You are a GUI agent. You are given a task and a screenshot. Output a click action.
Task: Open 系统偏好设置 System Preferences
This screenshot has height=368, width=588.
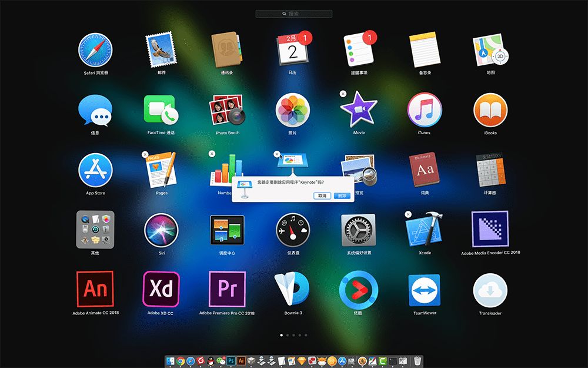tap(359, 230)
